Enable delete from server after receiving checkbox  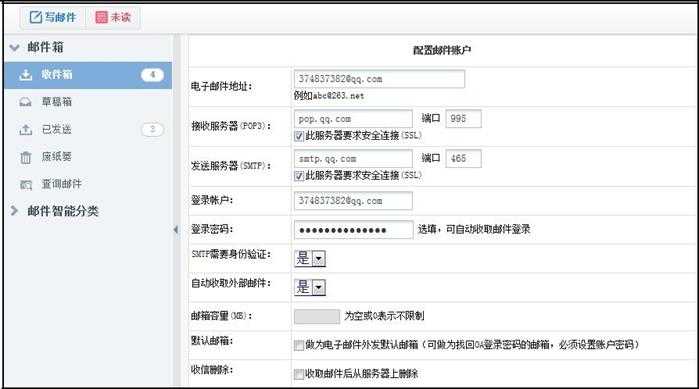tap(299, 374)
